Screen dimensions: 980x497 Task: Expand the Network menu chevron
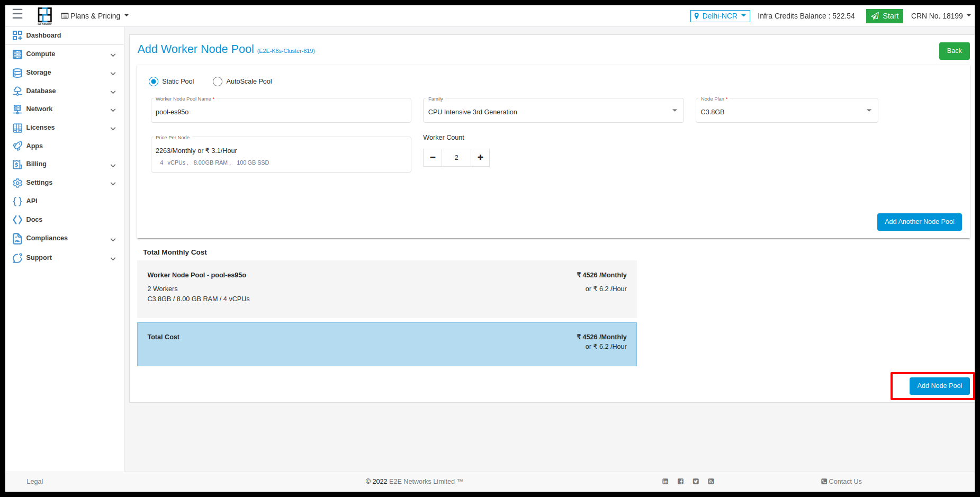(x=113, y=110)
